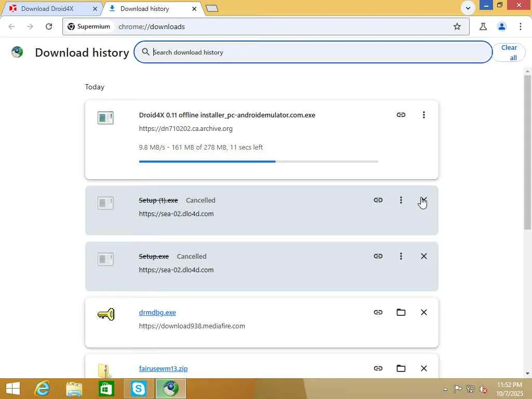Reload the current page
Image resolution: width=532 pixels, height=399 pixels.
[x=49, y=26]
